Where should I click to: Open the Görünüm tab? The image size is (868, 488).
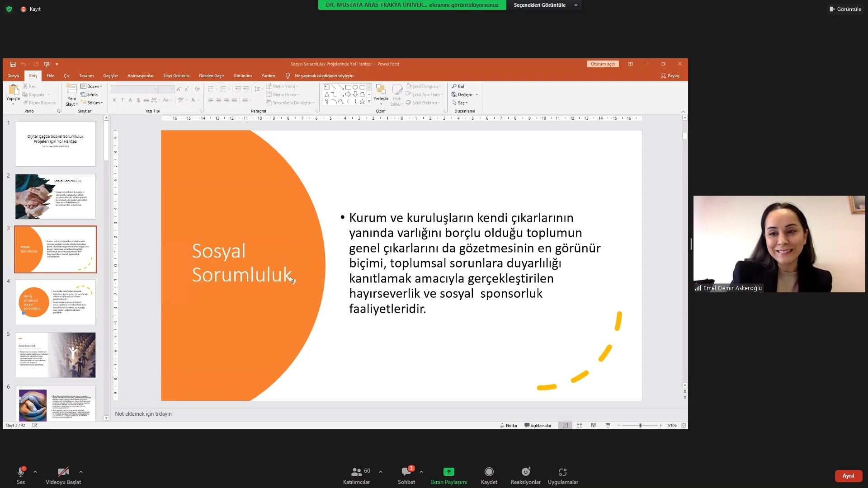pyautogui.click(x=243, y=76)
